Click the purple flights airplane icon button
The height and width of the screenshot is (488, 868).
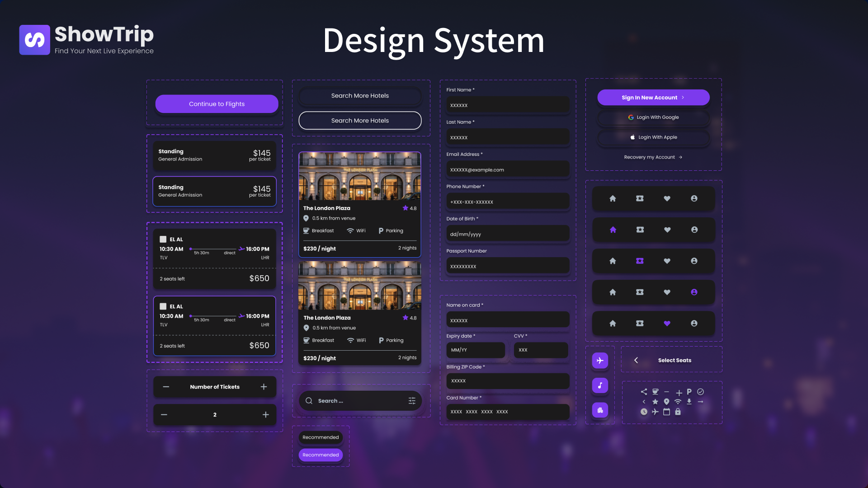tap(600, 361)
